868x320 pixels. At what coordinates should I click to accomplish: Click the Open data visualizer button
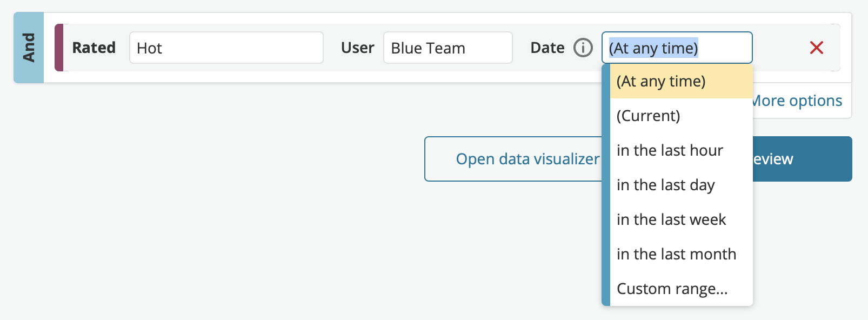click(514, 159)
